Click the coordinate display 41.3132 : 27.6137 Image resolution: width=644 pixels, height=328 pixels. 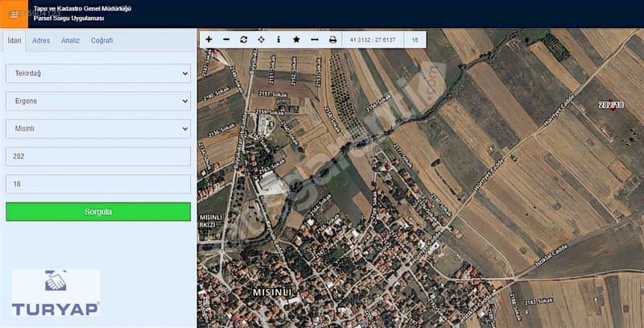click(373, 39)
